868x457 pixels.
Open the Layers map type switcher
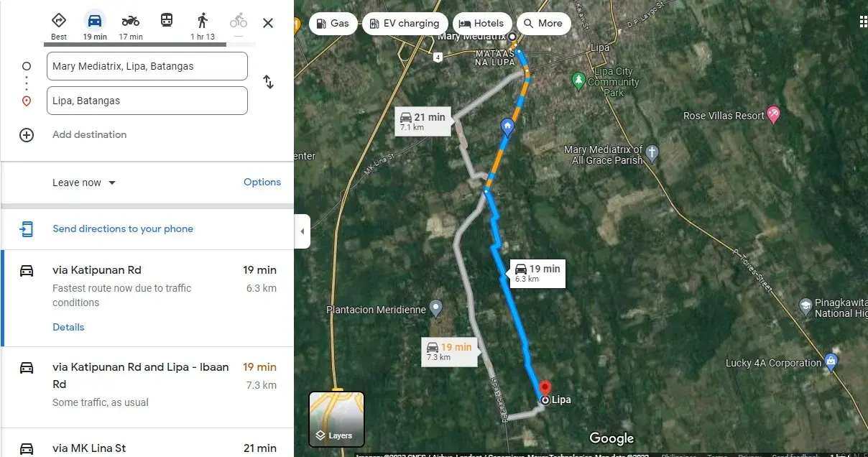[336, 419]
